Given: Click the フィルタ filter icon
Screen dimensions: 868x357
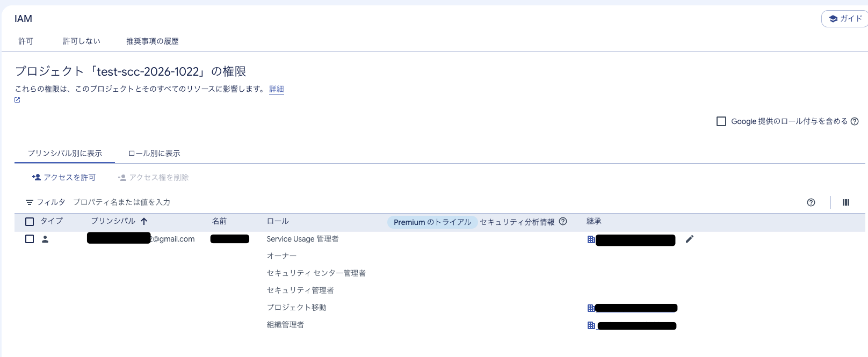Looking at the screenshot, I should (30, 202).
